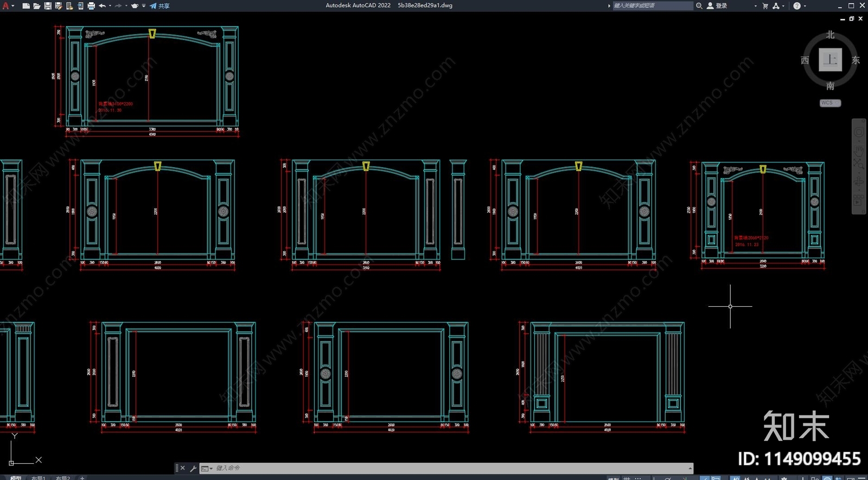This screenshot has height=480, width=868.
Task: Click the 共享 share button
Action: 160,6
